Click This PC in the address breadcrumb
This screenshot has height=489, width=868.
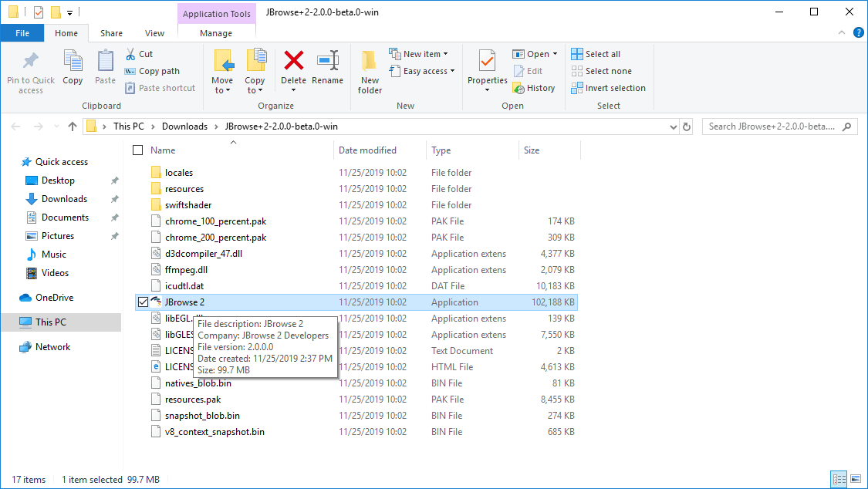click(128, 126)
